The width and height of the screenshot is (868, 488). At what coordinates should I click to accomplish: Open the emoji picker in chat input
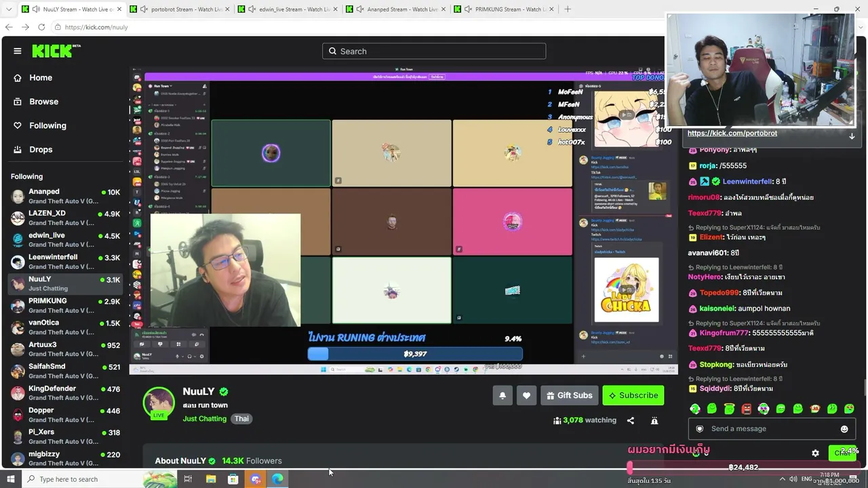coord(844,429)
